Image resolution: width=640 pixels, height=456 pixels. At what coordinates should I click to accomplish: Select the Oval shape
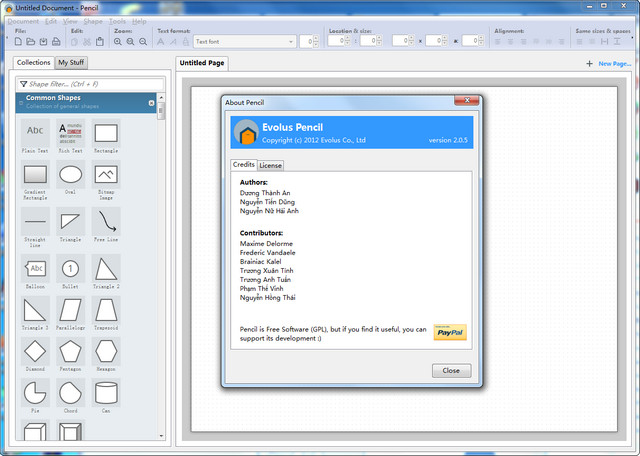point(71,177)
